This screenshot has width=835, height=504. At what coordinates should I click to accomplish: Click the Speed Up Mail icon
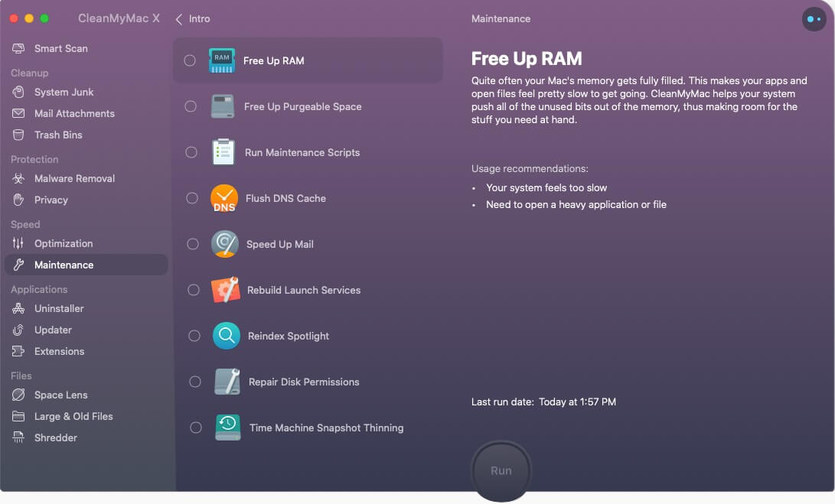(x=225, y=244)
